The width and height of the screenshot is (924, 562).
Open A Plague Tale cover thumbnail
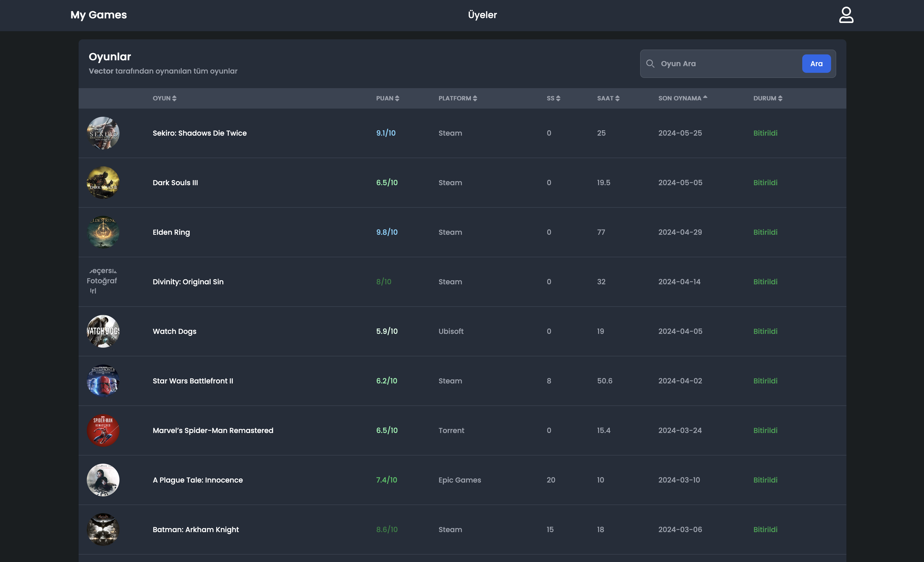click(x=103, y=480)
